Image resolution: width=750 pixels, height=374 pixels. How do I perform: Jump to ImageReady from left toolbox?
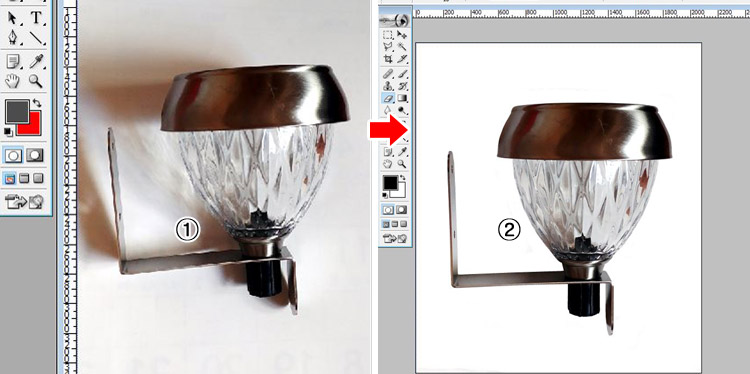[24, 201]
